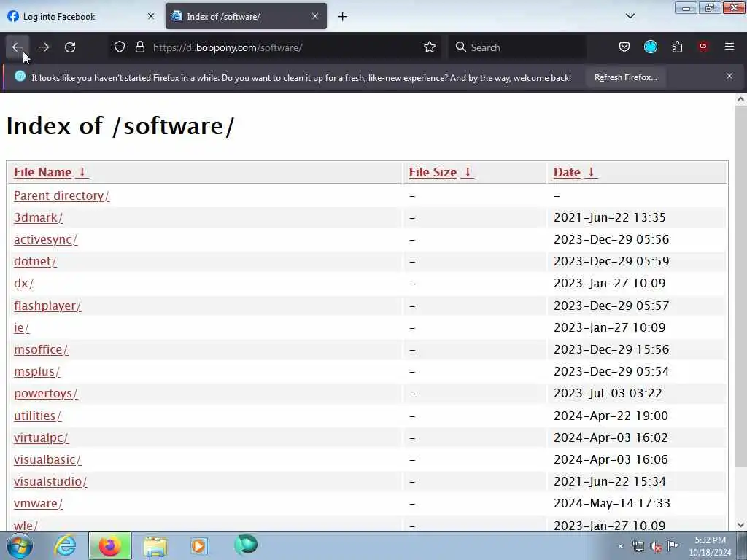Screen dimensions: 747x560
Task: Open the Firefox account avatar icon
Action: [x=651, y=47]
